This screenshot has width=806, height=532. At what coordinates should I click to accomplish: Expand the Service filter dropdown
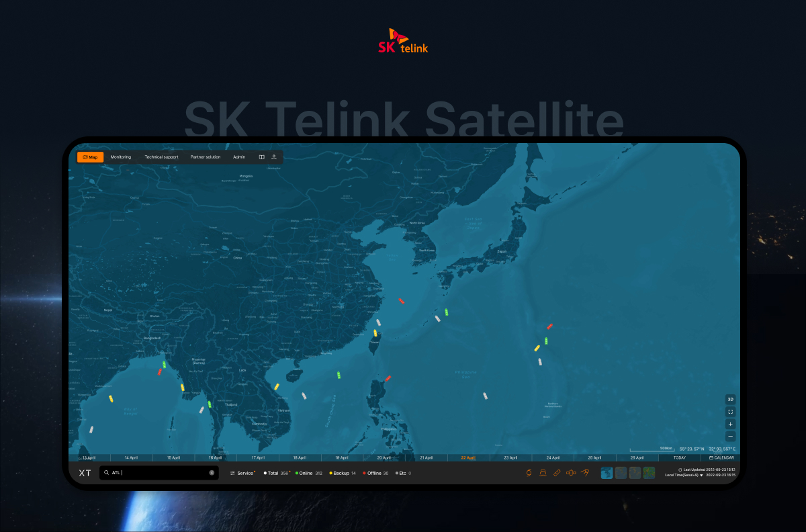point(242,473)
